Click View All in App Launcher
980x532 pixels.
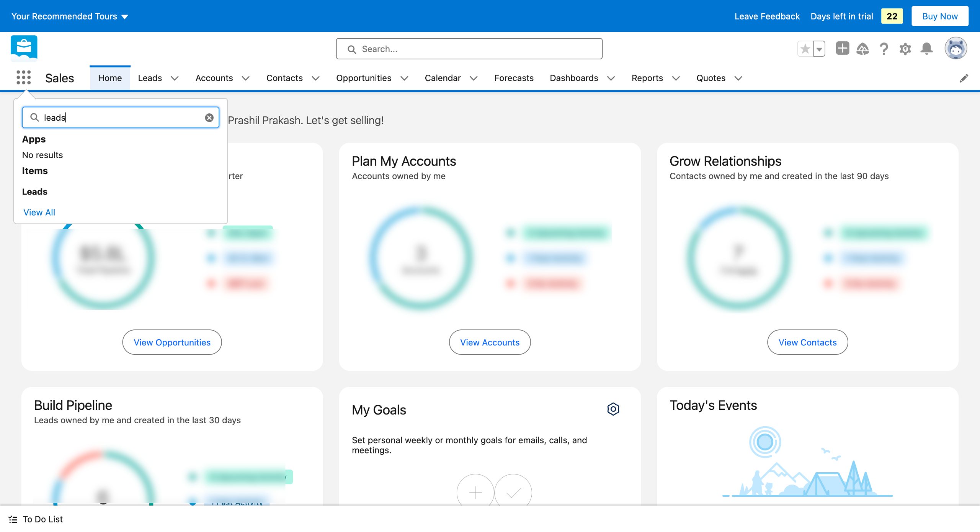39,212
